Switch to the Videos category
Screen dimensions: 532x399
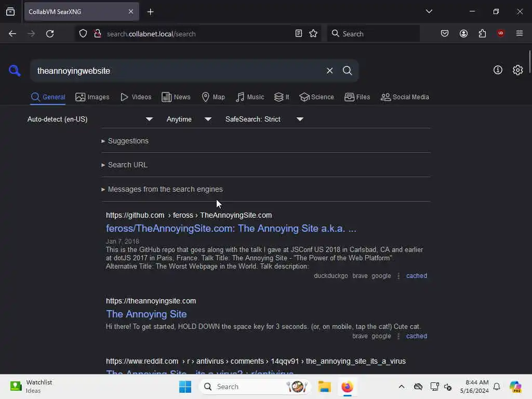[136, 97]
